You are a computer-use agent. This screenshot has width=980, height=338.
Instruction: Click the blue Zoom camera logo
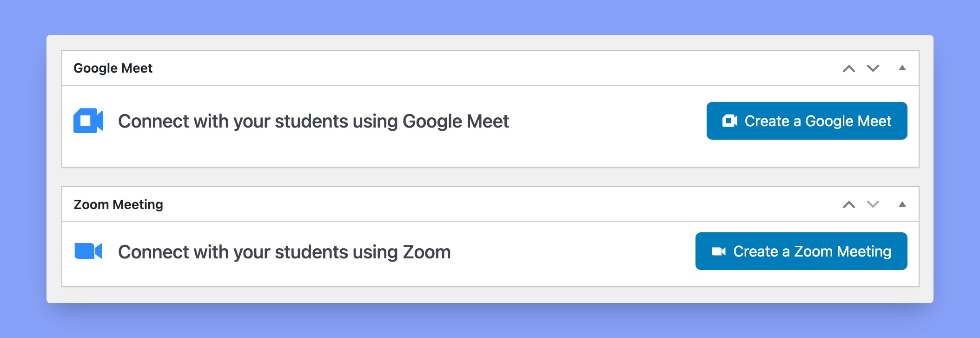tap(88, 251)
